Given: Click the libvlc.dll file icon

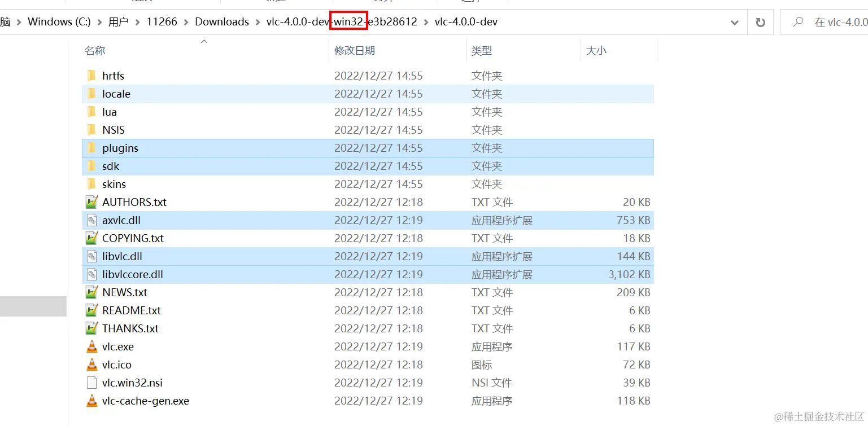Looking at the screenshot, I should click(91, 256).
